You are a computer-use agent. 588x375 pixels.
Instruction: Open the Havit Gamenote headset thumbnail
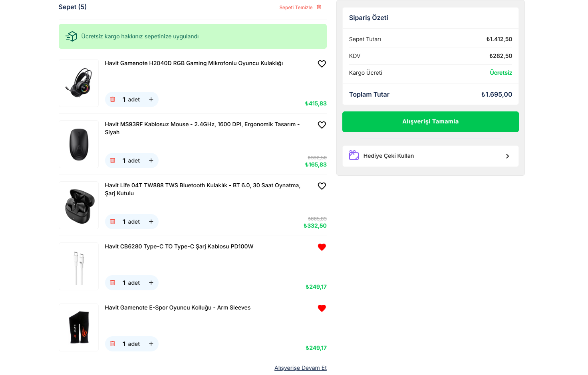79,83
